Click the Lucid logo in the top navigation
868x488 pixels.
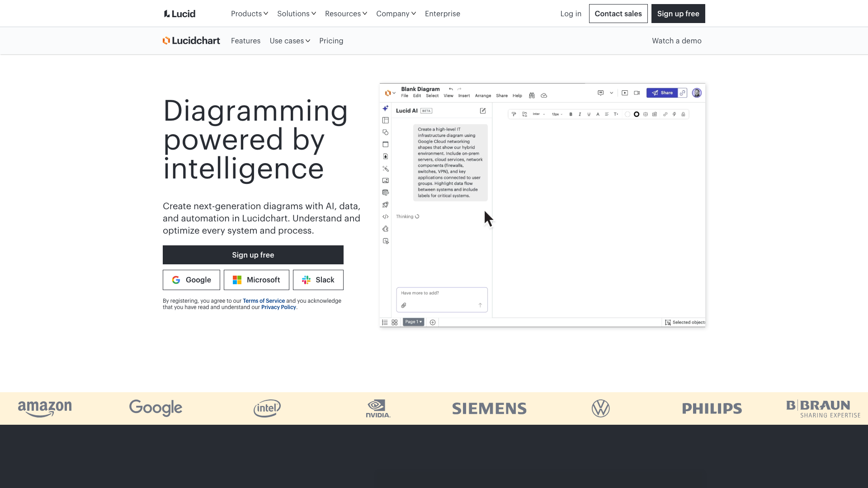click(179, 14)
